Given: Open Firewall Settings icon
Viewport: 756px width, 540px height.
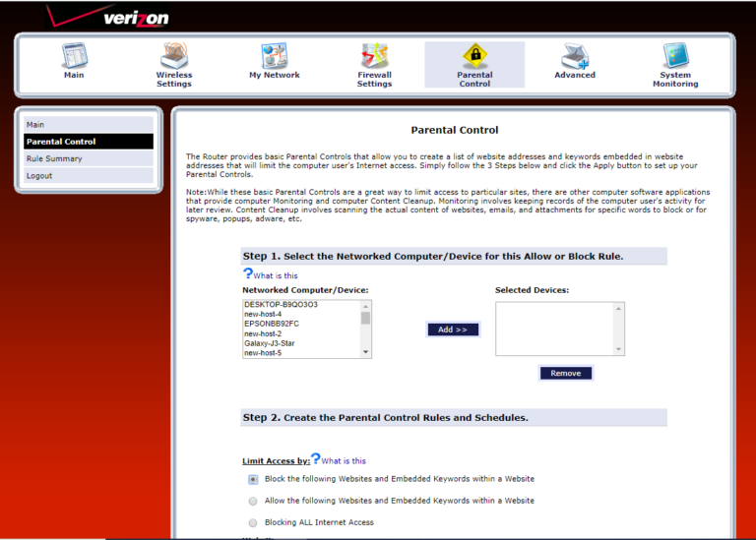Looking at the screenshot, I should (375, 56).
